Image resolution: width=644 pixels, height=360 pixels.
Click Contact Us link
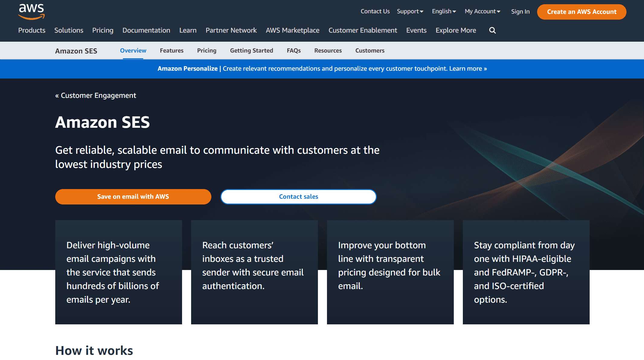[375, 11]
